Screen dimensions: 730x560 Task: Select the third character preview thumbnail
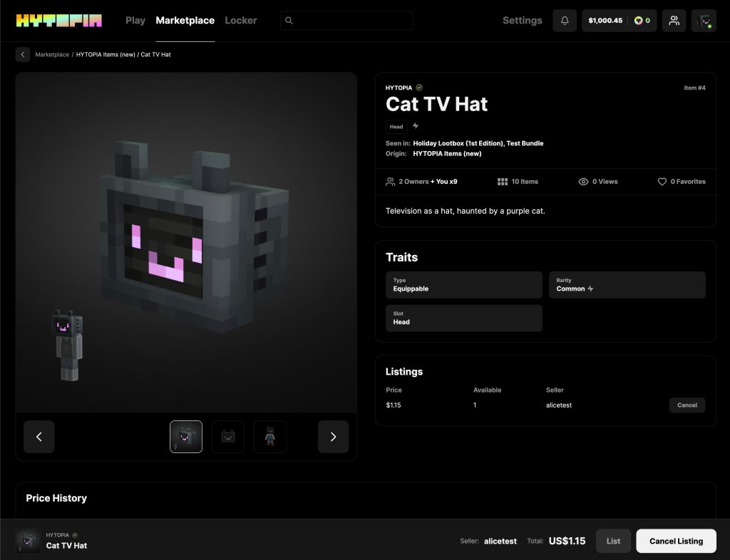[x=270, y=437]
